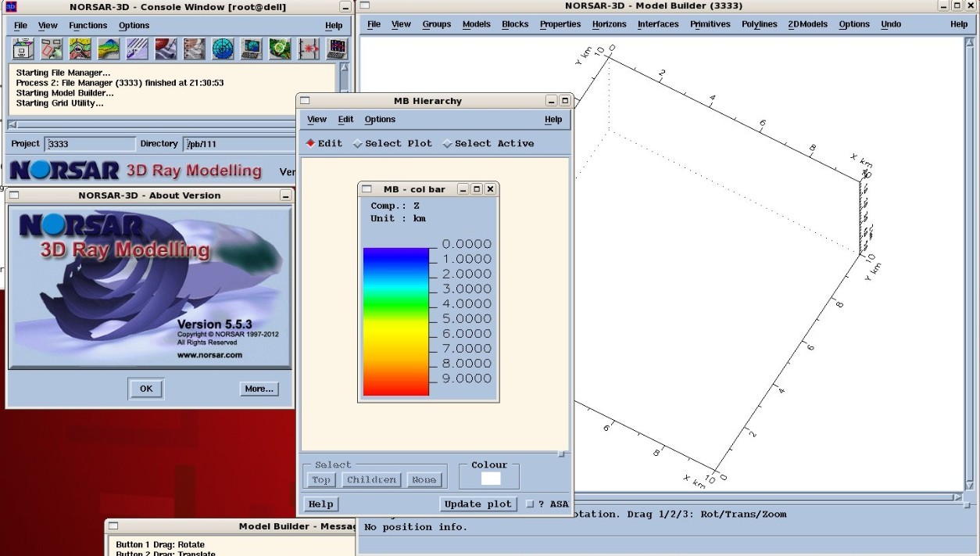Click OK in About Version dialog
This screenshot has width=980, height=556.
click(146, 389)
